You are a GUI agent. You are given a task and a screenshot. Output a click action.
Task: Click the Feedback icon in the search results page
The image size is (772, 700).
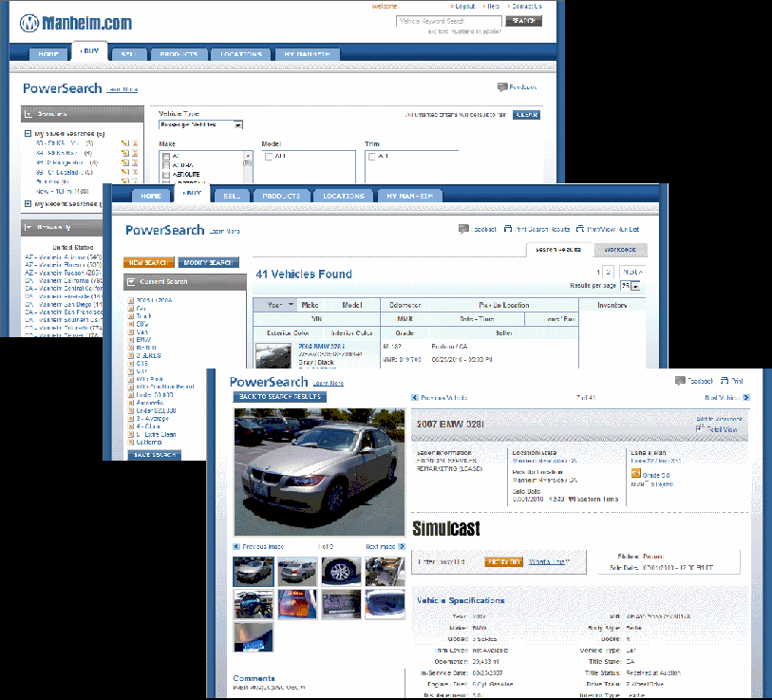click(463, 229)
